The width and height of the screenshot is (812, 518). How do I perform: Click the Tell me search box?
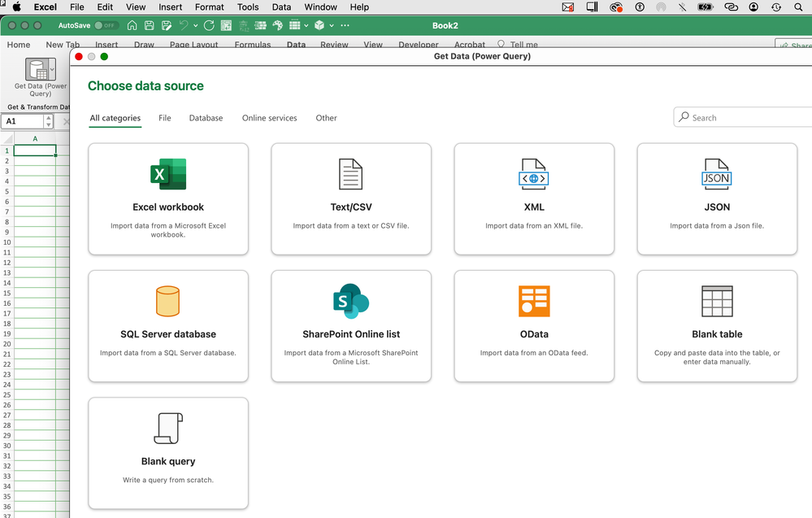coord(518,45)
